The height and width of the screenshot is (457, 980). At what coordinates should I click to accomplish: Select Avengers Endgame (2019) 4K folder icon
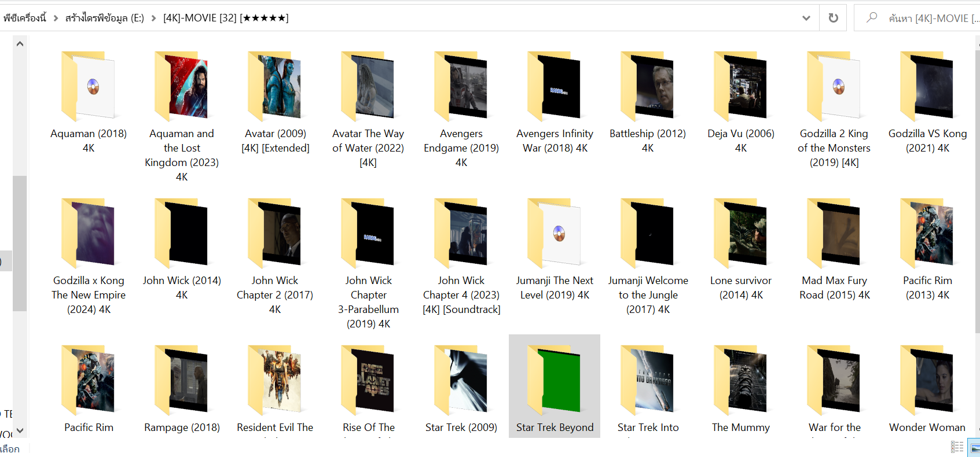[461, 86]
